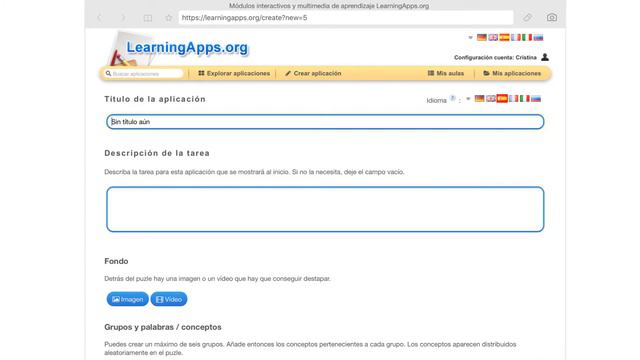640x360 pixels.
Task: Choose Spanish flag next to Idioma
Action: pos(502,99)
